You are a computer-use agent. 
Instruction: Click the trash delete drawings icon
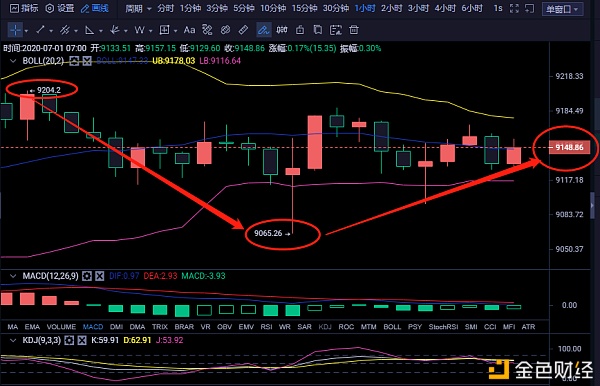tap(354, 30)
